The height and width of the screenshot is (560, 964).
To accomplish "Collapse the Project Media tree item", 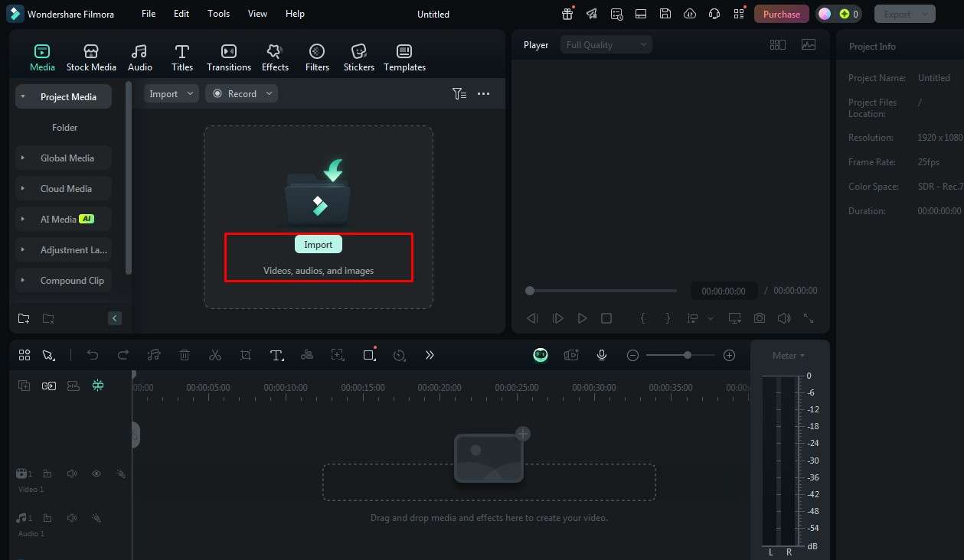I will 23,97.
